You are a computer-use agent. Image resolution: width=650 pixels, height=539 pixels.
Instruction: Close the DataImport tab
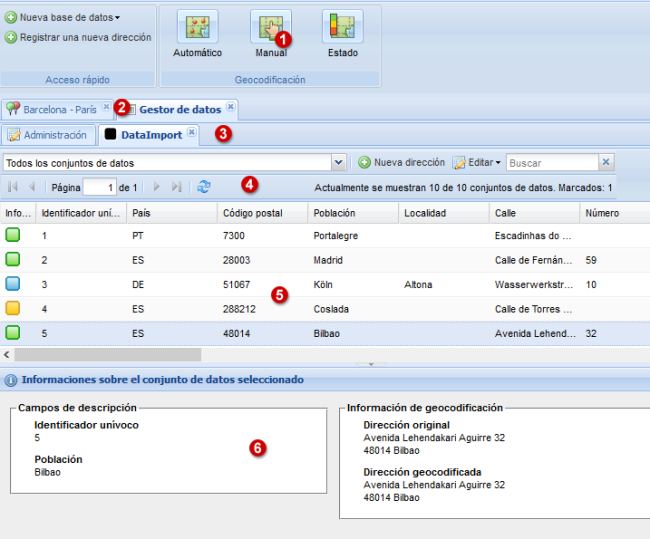pyautogui.click(x=191, y=132)
